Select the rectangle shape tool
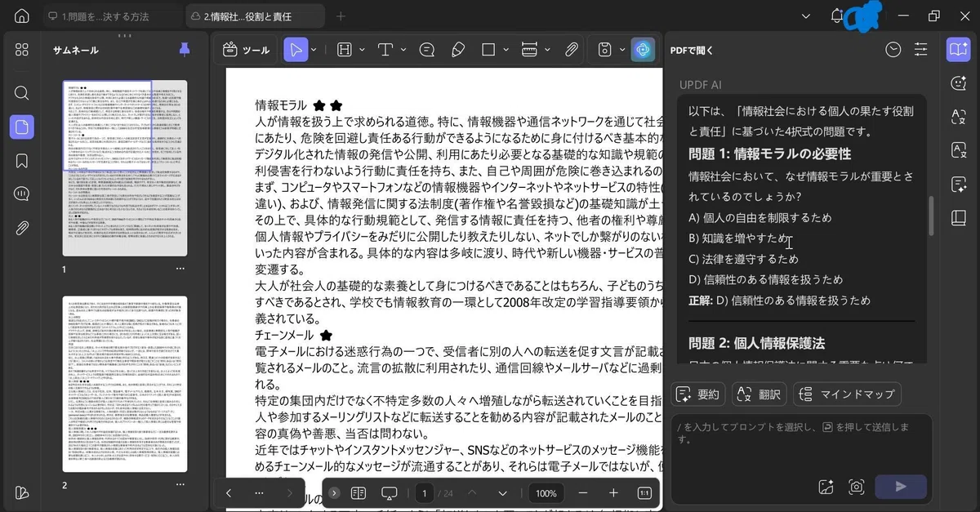980x512 pixels. tap(488, 50)
